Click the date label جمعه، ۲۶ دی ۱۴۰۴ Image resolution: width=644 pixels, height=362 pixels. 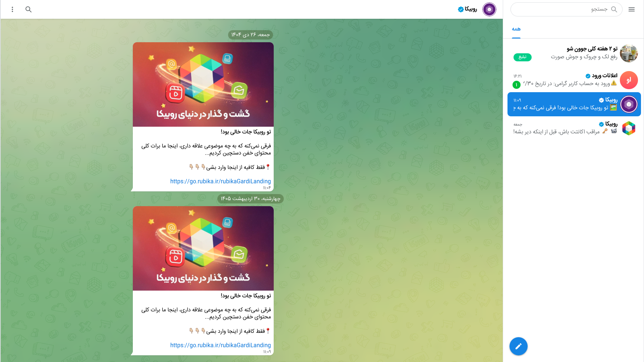[251, 35]
